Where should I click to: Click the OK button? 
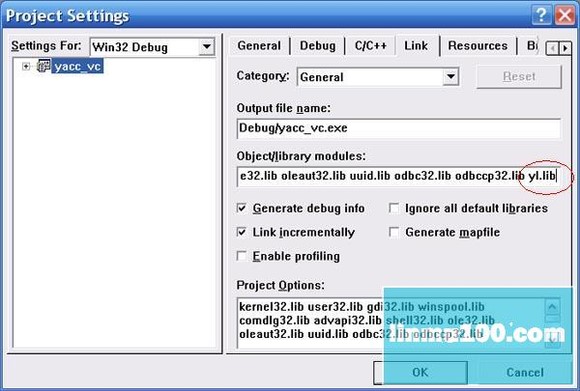(x=420, y=372)
